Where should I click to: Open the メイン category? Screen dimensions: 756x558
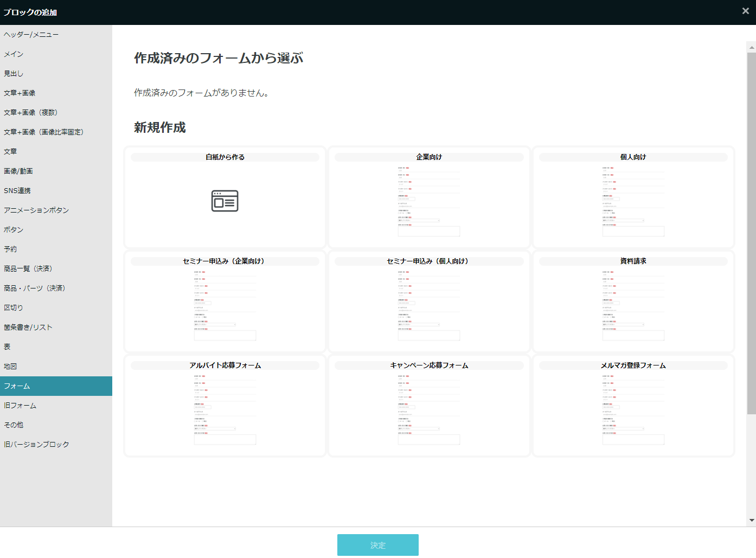click(56, 54)
